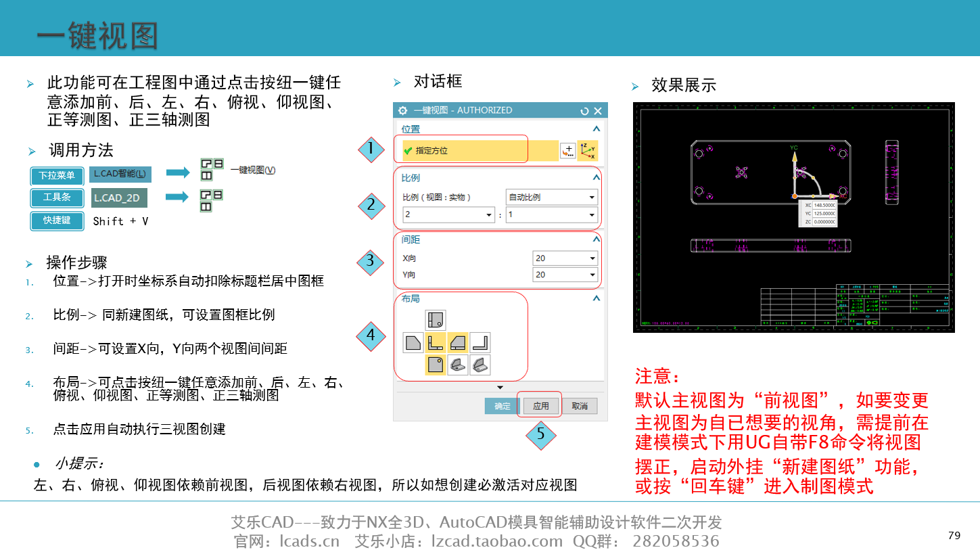980x552 pixels.
Task: Open the scale numerator dropdown showing 2
Action: pos(449,214)
